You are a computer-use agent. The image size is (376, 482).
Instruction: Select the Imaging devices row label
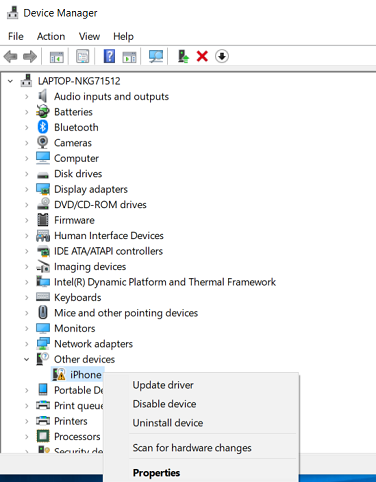pos(90,266)
